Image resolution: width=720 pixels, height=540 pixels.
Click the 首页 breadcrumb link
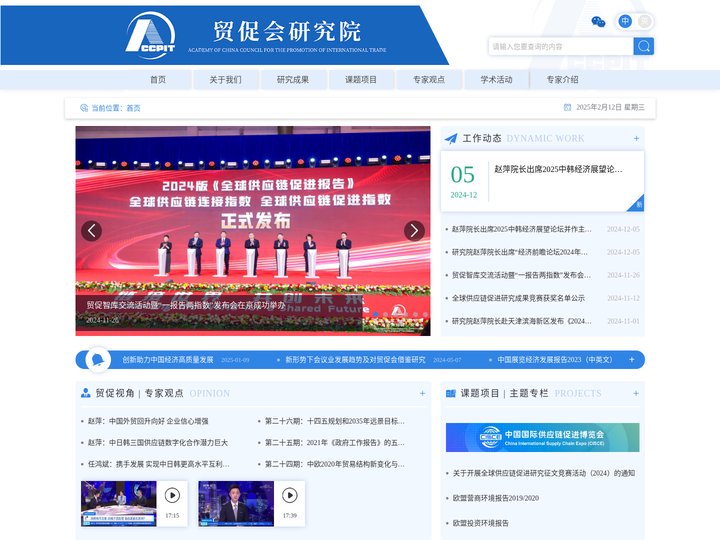tap(133, 108)
